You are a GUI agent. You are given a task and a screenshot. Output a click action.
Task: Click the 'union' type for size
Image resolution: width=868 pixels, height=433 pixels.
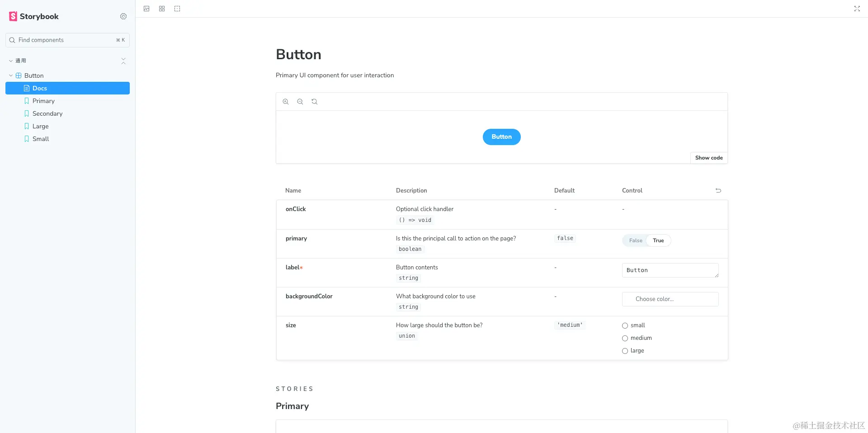coord(407,336)
